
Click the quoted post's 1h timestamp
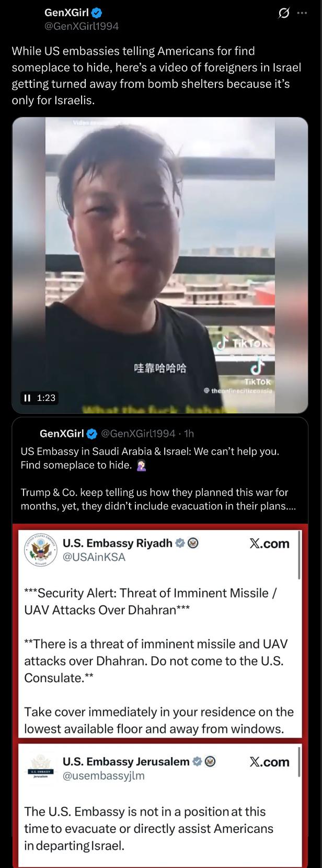pyautogui.click(x=189, y=433)
